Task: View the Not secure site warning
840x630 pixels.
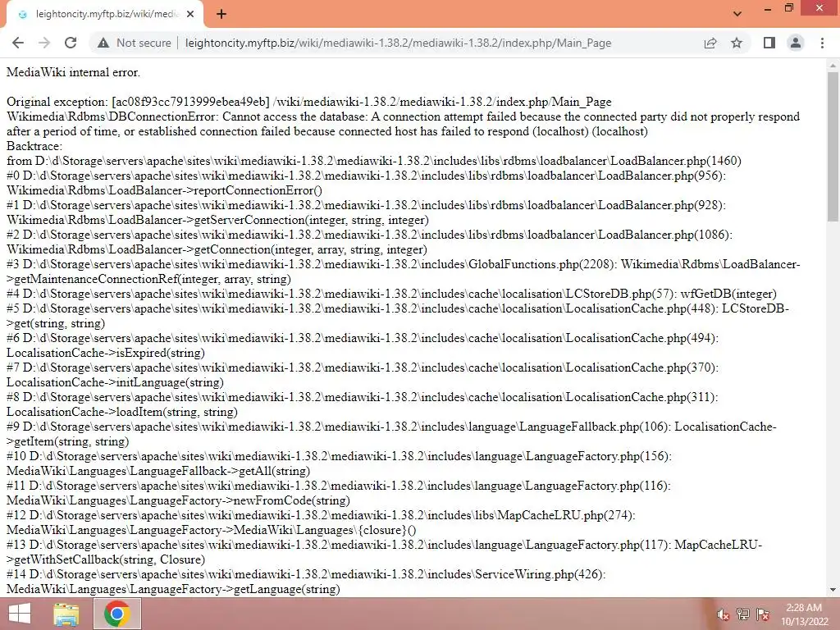Action: click(x=135, y=43)
